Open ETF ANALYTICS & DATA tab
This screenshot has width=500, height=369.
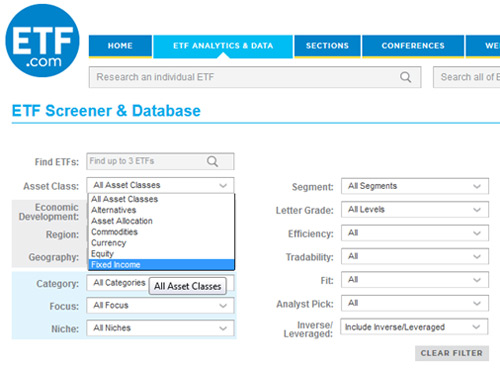tap(223, 46)
